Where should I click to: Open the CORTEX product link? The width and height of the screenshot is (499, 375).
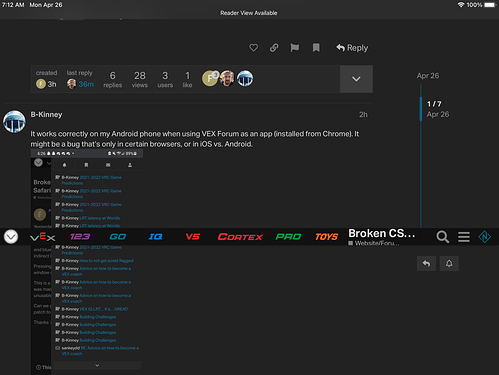click(x=240, y=237)
